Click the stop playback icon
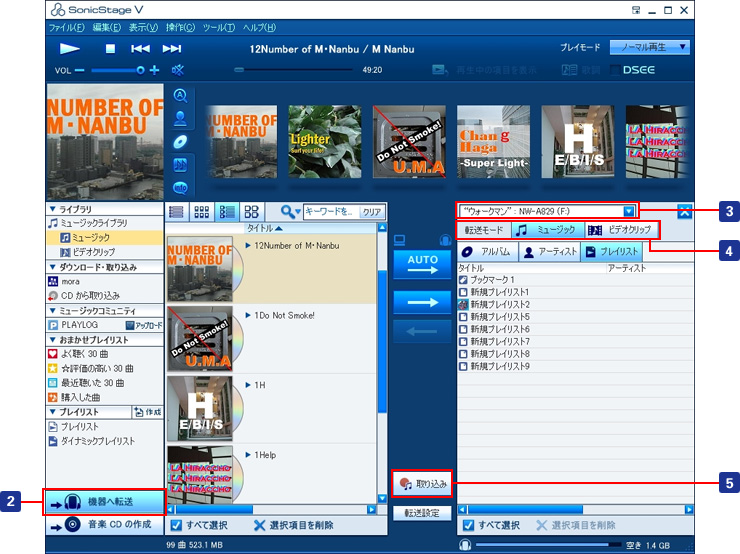740x554 pixels. (110, 48)
